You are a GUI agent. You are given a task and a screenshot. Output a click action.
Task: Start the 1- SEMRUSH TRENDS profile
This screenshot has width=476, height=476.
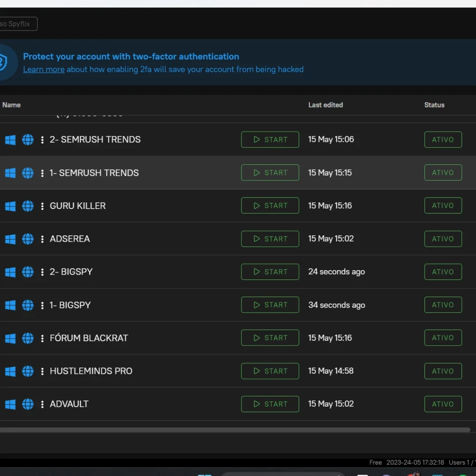click(270, 173)
